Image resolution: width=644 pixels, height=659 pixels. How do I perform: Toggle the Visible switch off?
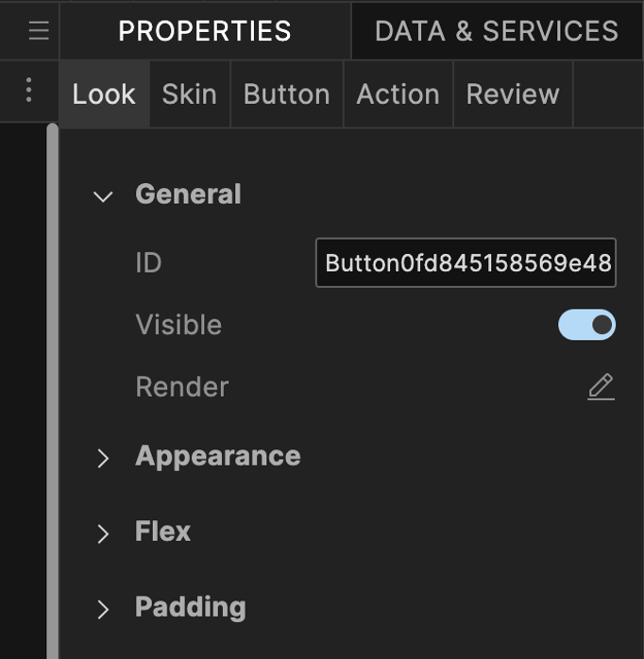point(586,325)
